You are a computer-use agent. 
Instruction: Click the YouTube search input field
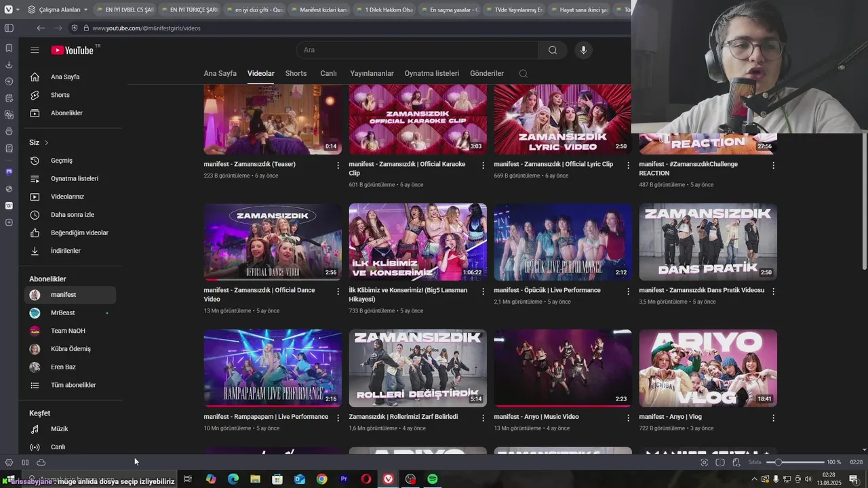pyautogui.click(x=418, y=50)
